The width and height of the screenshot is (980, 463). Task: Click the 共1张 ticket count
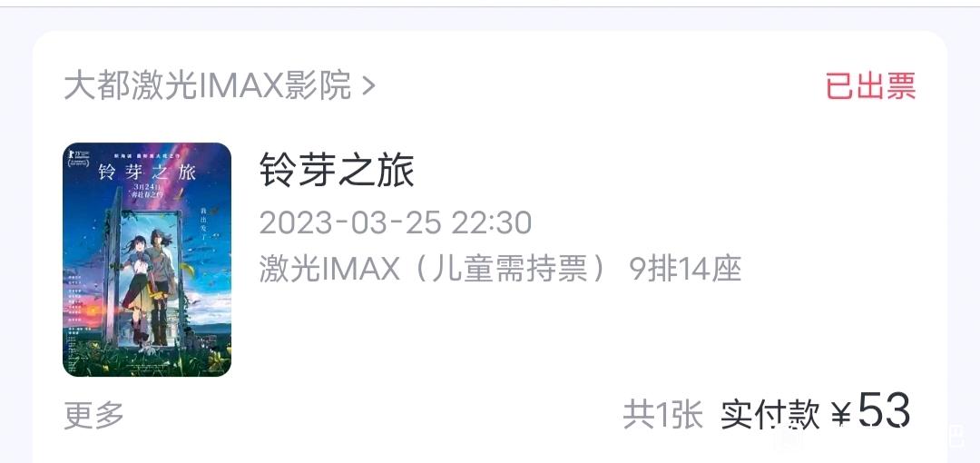coord(663,415)
